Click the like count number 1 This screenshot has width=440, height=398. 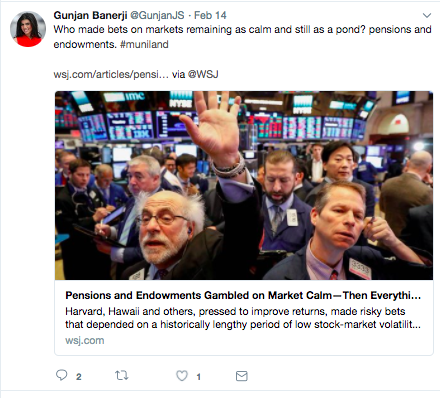198,377
